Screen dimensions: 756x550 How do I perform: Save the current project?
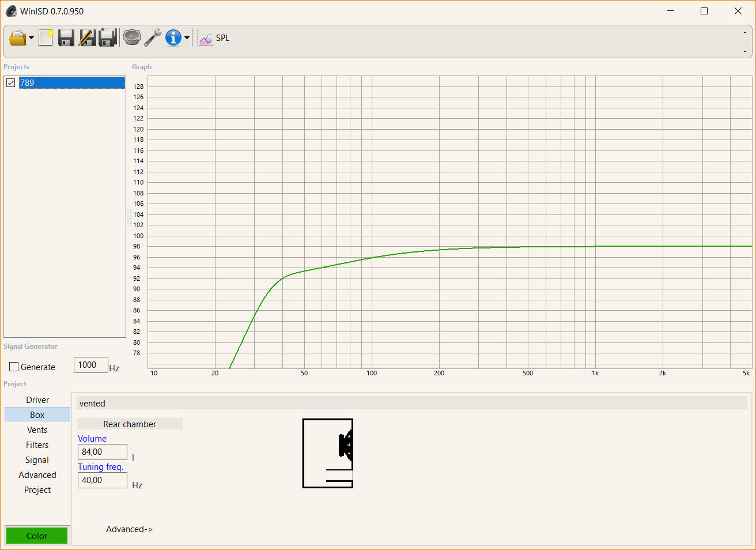(66, 38)
